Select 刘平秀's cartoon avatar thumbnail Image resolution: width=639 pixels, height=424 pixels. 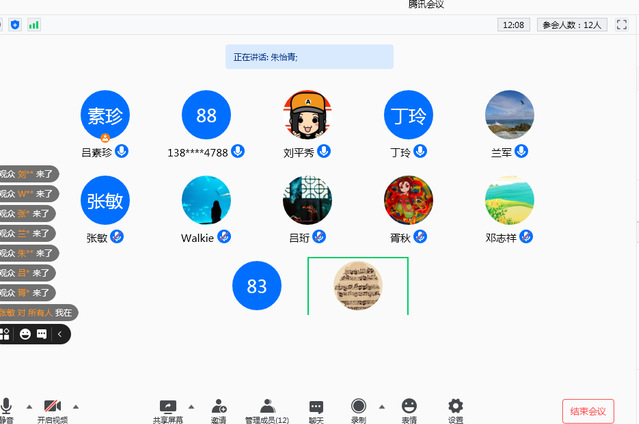(308, 116)
